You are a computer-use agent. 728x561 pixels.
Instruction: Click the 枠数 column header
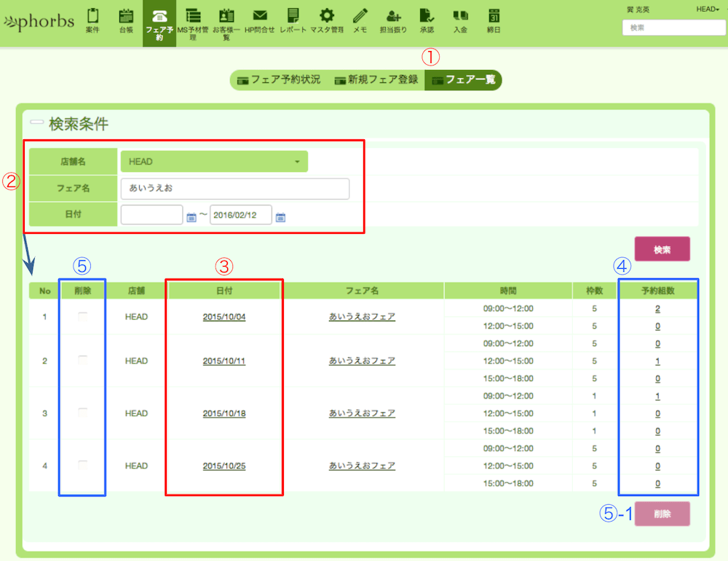594,291
